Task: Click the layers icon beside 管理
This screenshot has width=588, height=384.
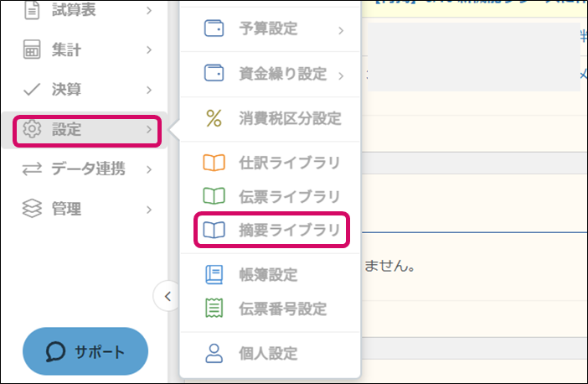Action: [32, 209]
